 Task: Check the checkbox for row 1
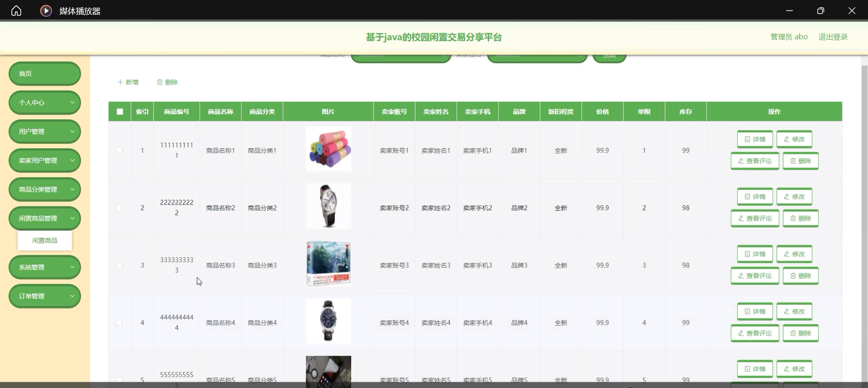point(119,150)
